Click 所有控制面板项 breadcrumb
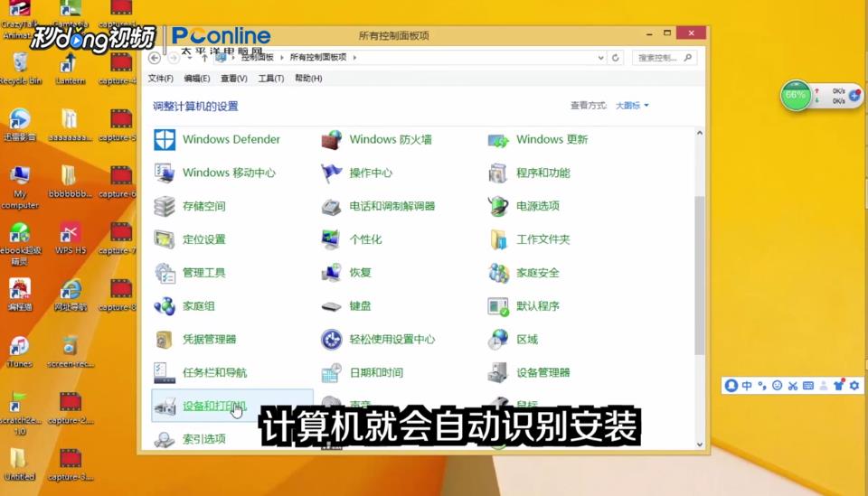 tap(318, 57)
